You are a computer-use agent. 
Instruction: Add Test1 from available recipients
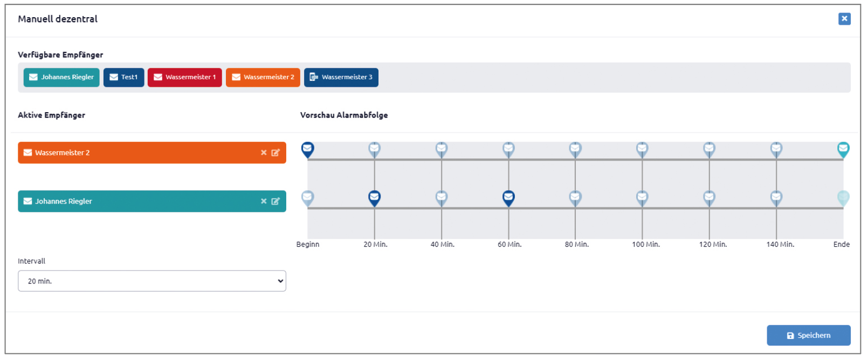click(123, 77)
